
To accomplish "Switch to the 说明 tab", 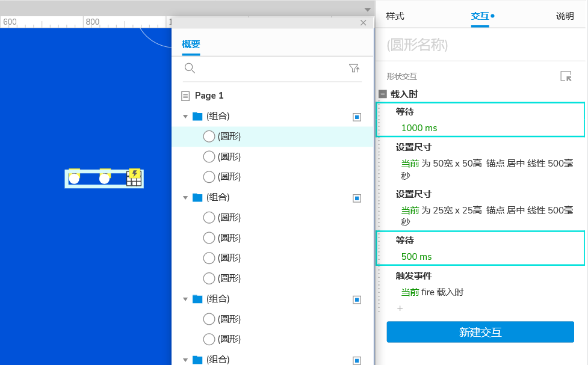I will (x=565, y=16).
